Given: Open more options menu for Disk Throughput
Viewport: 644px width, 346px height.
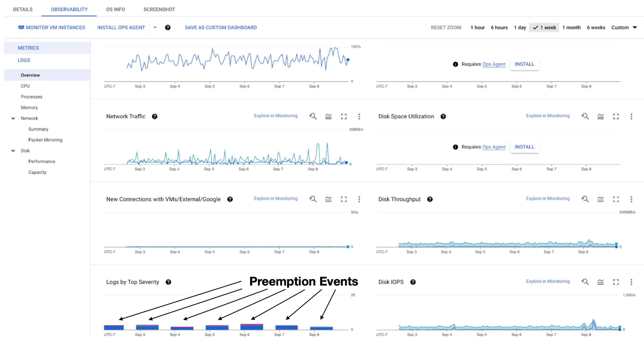Looking at the screenshot, I should tap(631, 199).
